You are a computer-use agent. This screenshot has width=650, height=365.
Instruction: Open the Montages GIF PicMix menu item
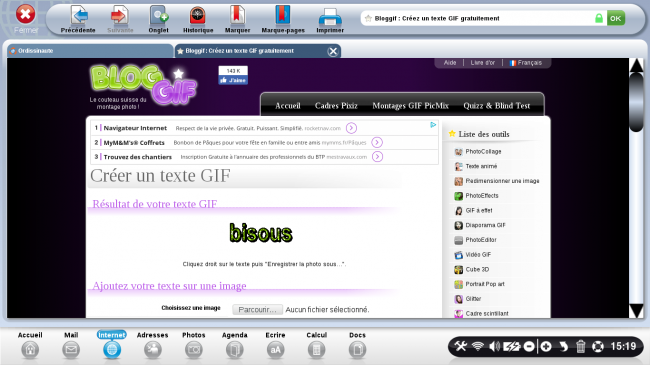[x=410, y=106]
